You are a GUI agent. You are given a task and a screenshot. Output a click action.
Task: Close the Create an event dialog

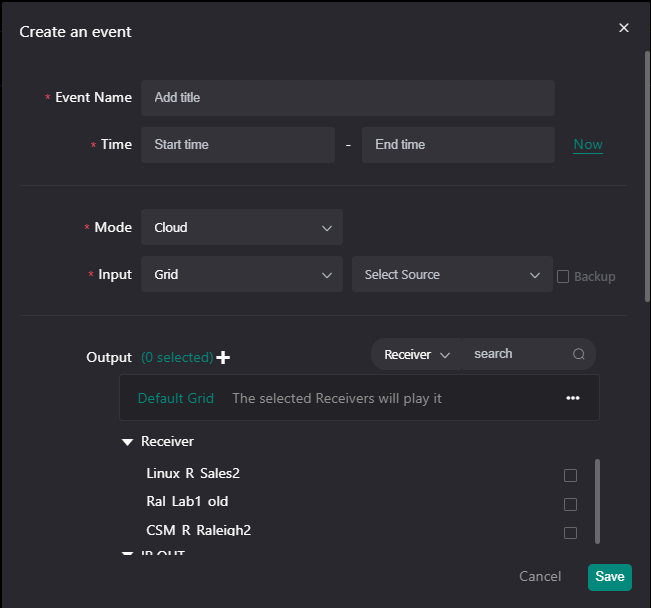pyautogui.click(x=624, y=28)
